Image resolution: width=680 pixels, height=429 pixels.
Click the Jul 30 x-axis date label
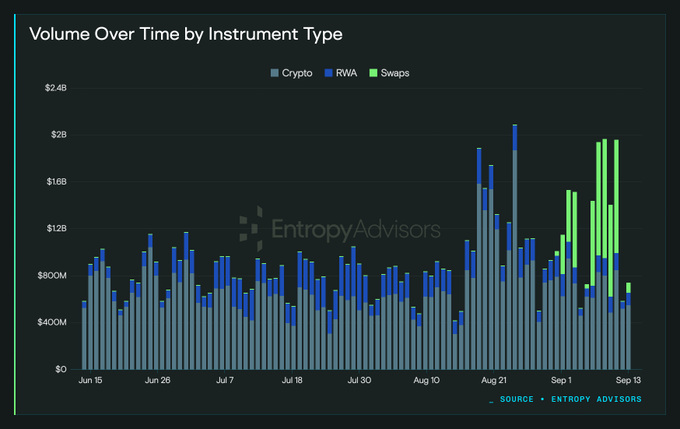(x=359, y=380)
